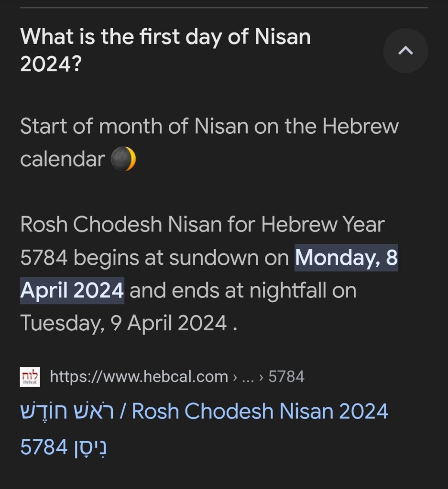
Task: Click the '...' breadcrumb ellipsis in the URL
Action: [x=249, y=377]
